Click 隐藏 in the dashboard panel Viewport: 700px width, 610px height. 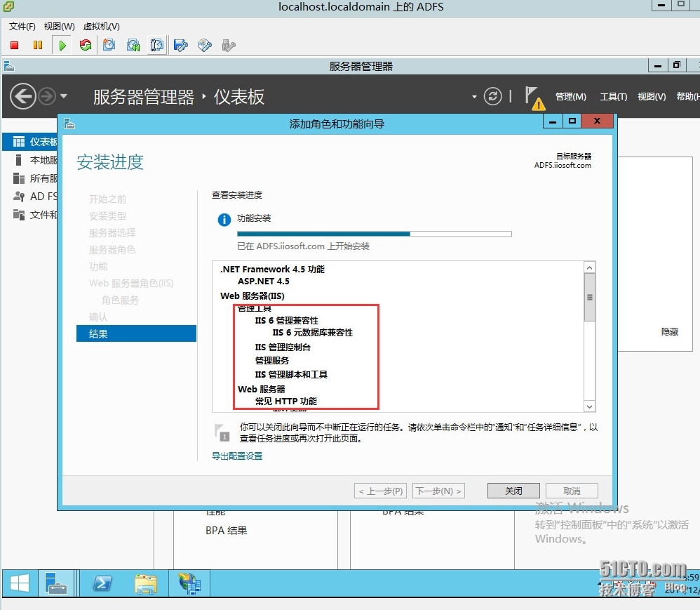pos(670,331)
